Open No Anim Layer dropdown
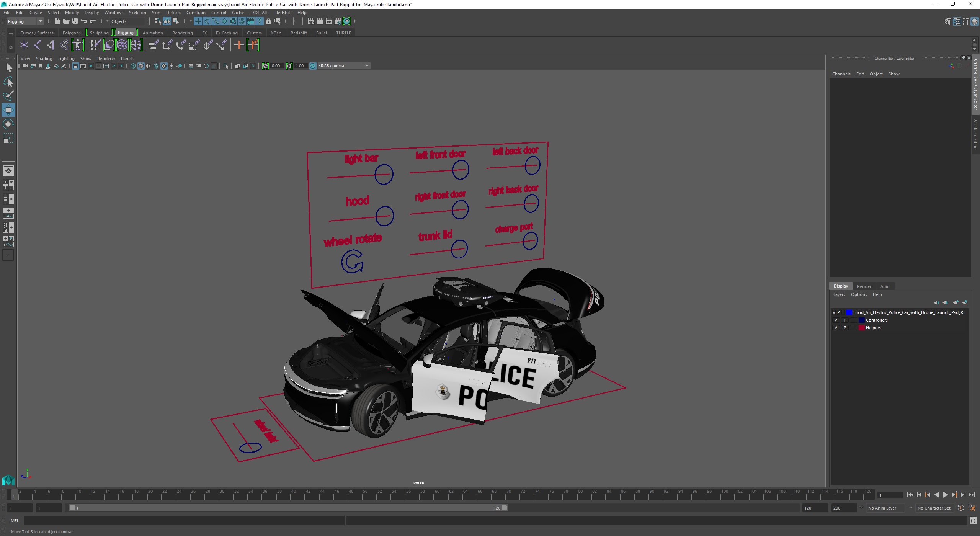Viewport: 980px width, 536px height. pyautogui.click(x=886, y=508)
